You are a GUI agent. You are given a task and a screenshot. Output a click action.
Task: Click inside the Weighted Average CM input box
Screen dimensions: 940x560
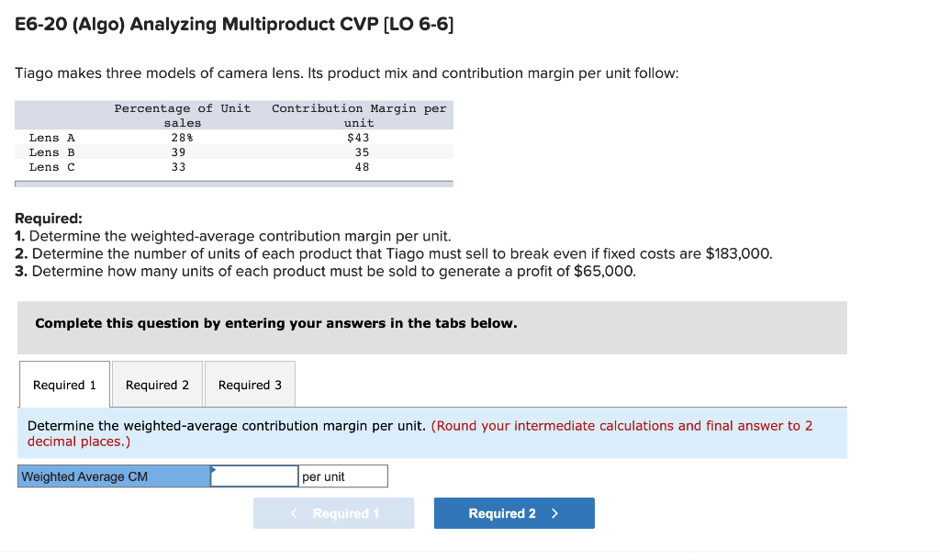pyautogui.click(x=252, y=476)
